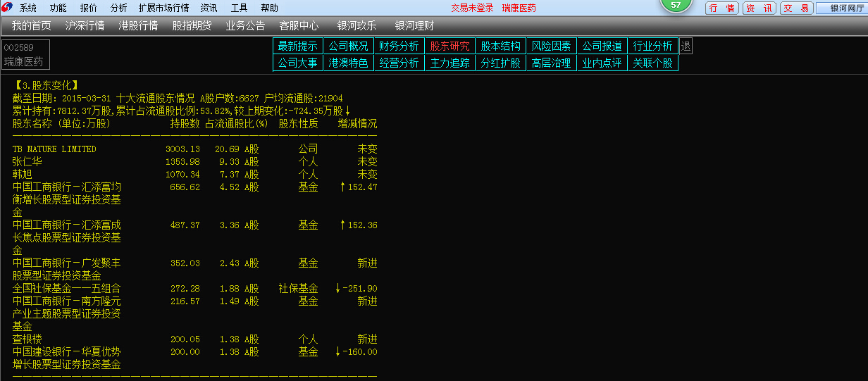
Task: Click the 退 exit button
Action: pyautogui.click(x=686, y=46)
